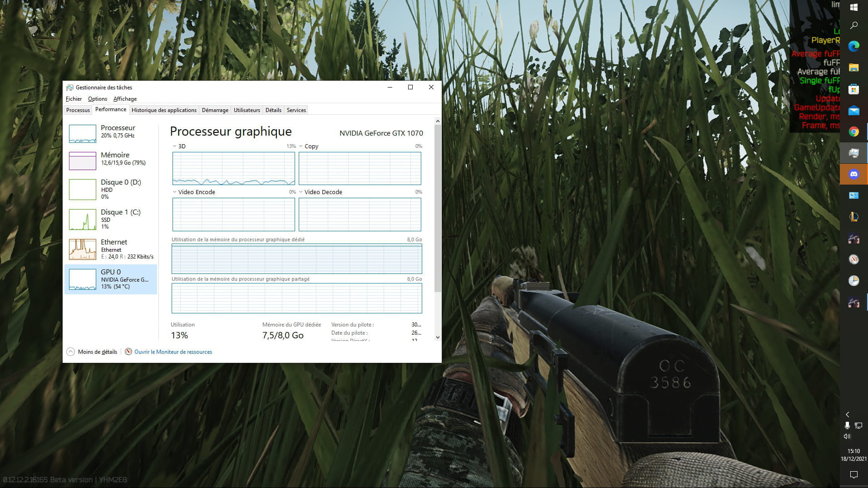868x488 pixels.
Task: Open taskbar search magnifier
Action: [853, 25]
